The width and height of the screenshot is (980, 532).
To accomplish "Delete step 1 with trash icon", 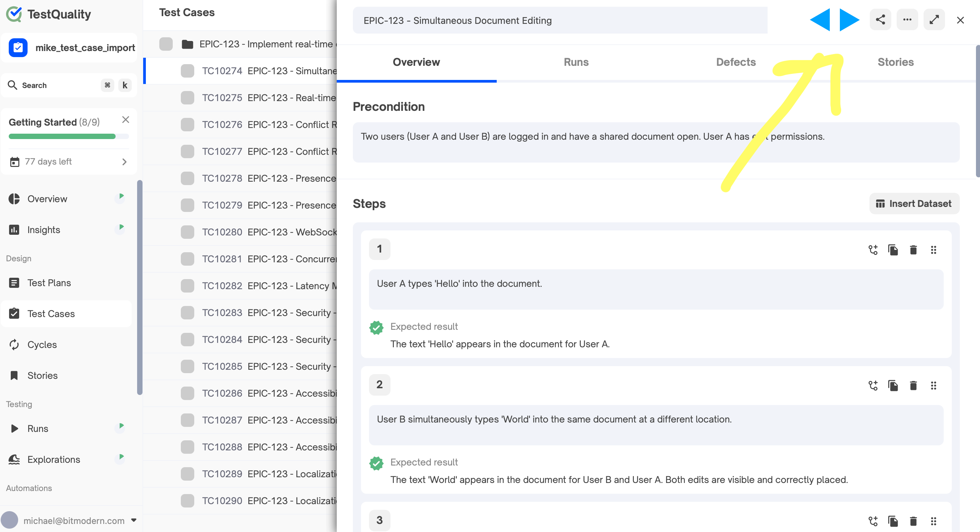I will pos(913,250).
